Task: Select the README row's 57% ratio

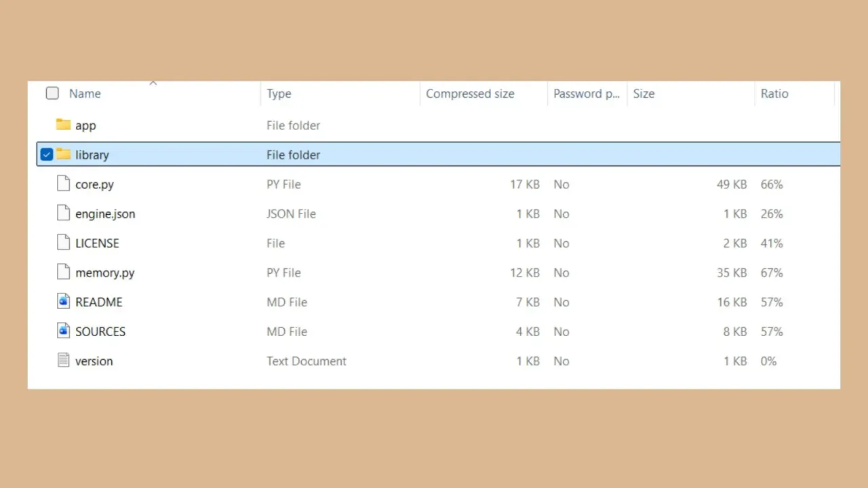Action: 772,302
